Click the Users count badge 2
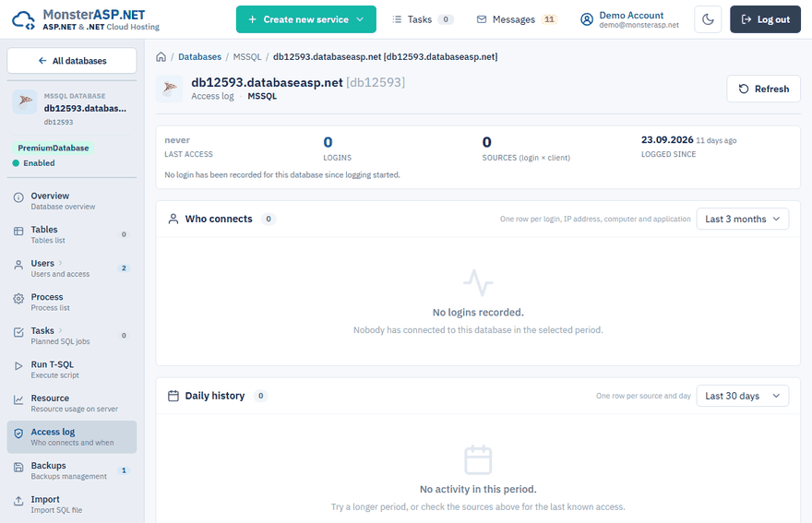The image size is (812, 523). [x=124, y=268]
